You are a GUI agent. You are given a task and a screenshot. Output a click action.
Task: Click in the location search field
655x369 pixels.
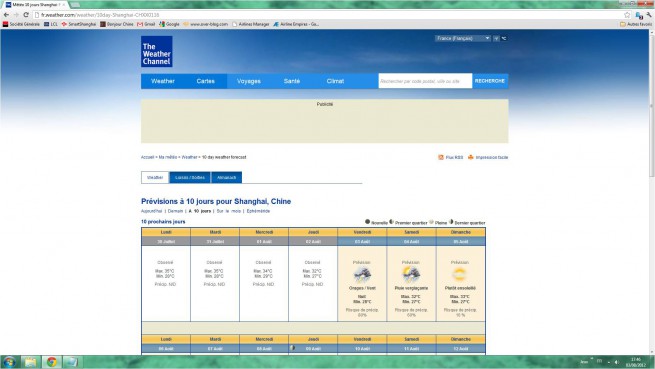(x=425, y=81)
